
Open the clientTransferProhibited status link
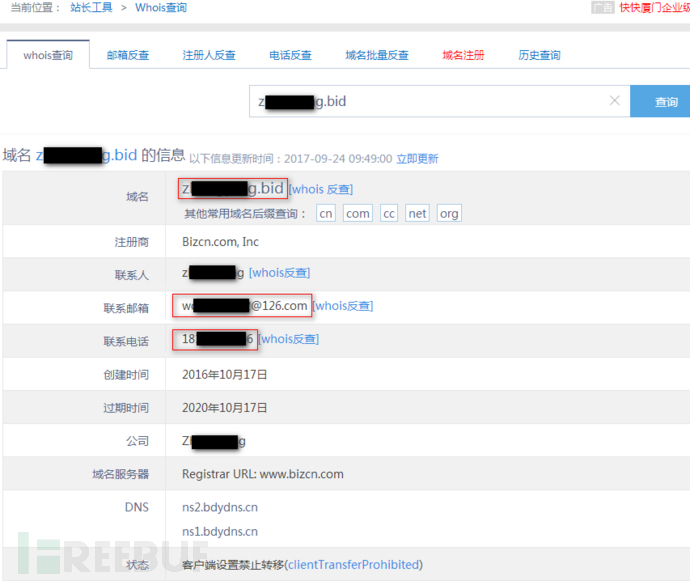pos(353,564)
